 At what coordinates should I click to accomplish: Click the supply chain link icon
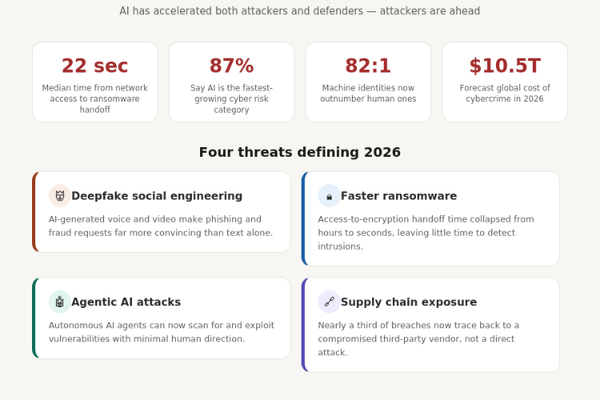click(329, 302)
